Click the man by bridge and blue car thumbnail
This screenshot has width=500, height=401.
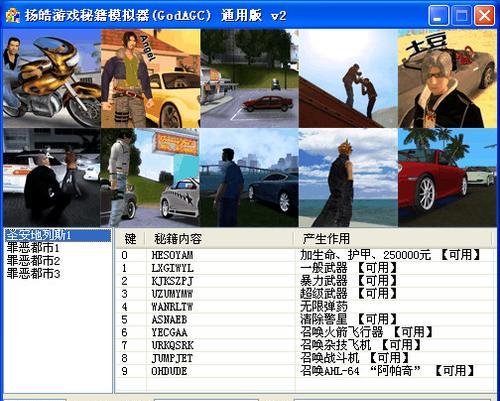point(250,178)
